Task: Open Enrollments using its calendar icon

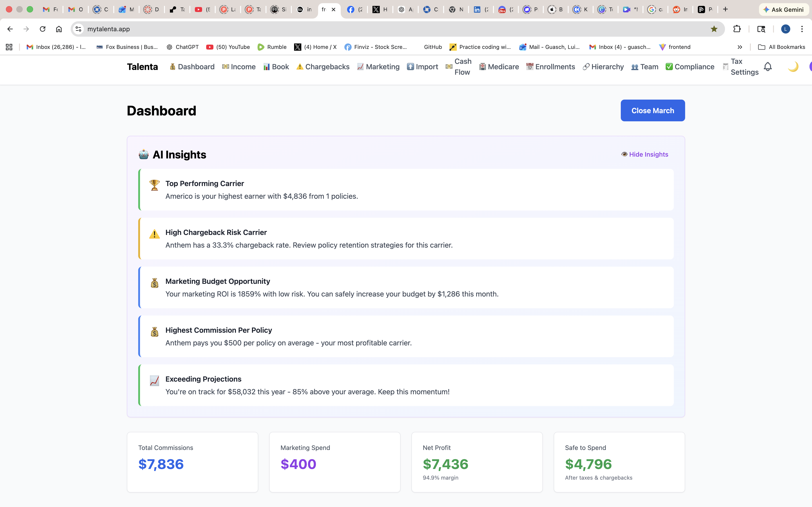Action: [529, 67]
